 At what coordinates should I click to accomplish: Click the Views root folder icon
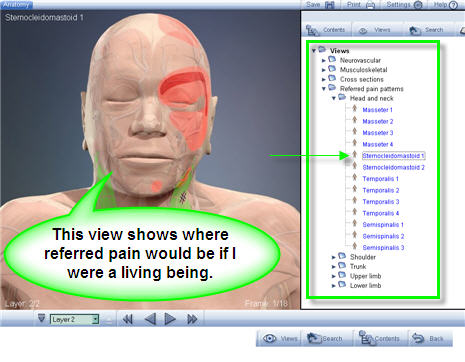coord(322,50)
